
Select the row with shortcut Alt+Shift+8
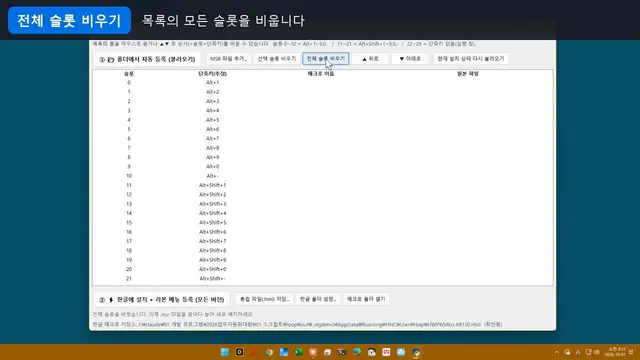coord(322,251)
